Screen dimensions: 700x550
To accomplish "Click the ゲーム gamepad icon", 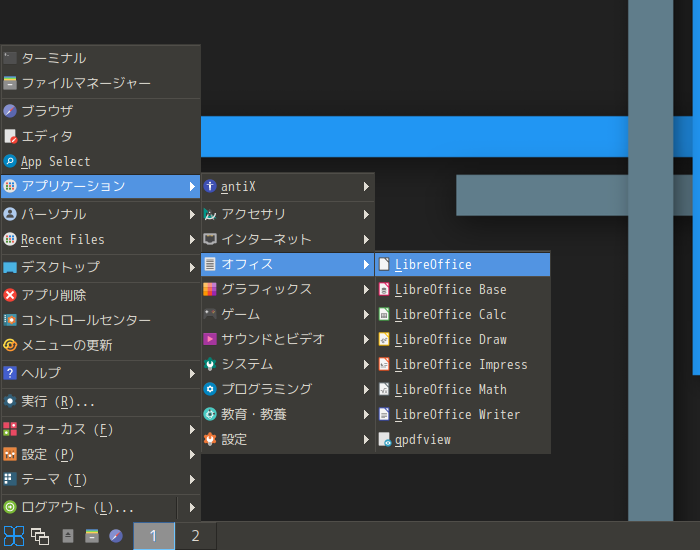I will pos(210,314).
